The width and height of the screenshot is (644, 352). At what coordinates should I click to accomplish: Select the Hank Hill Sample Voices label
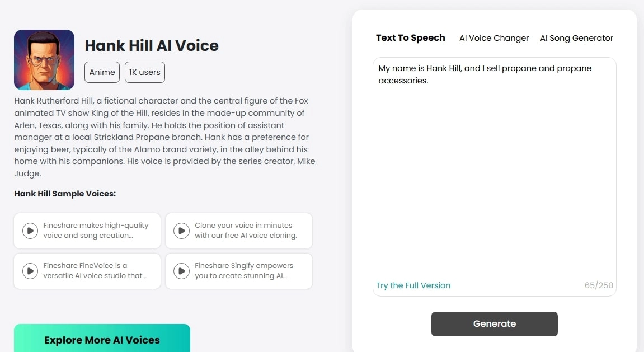pyautogui.click(x=65, y=193)
